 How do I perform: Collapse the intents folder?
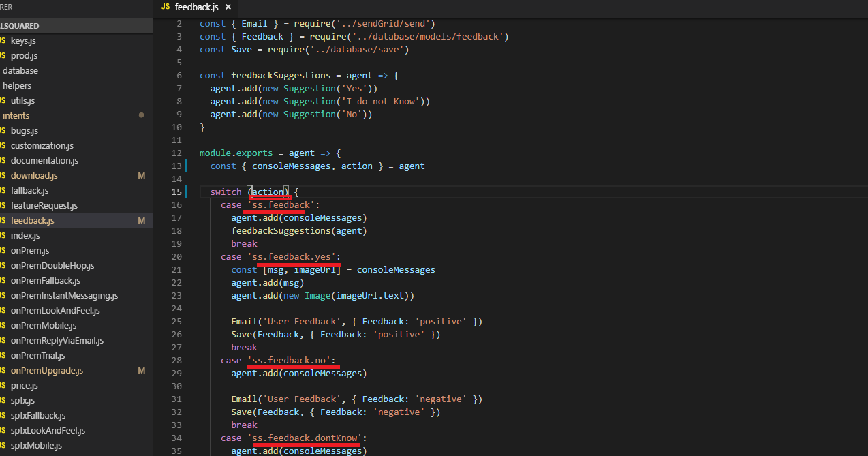pyautogui.click(x=16, y=116)
